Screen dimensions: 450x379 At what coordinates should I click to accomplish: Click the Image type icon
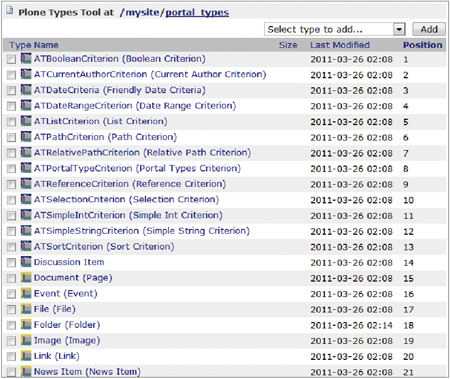(26, 340)
